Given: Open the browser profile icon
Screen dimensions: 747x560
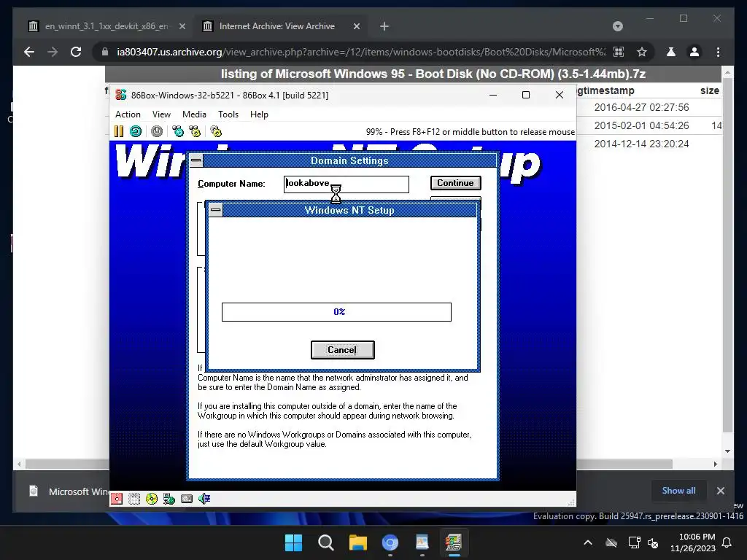Looking at the screenshot, I should (x=694, y=52).
